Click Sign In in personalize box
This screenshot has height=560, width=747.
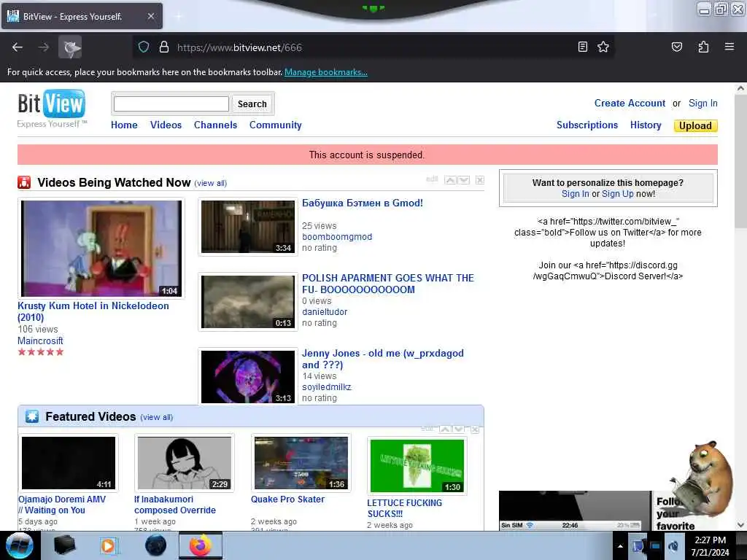pyautogui.click(x=575, y=194)
